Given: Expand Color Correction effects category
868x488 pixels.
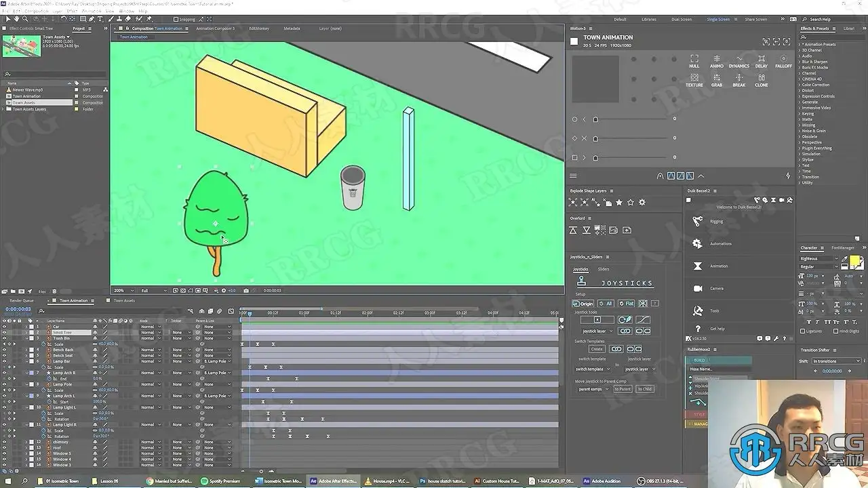Looking at the screenshot, I should click(x=800, y=85).
